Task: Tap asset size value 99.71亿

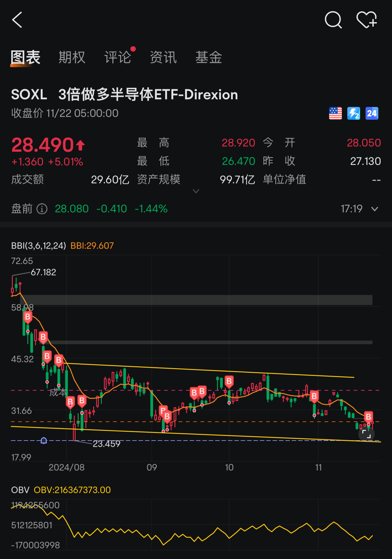Action: [x=237, y=180]
